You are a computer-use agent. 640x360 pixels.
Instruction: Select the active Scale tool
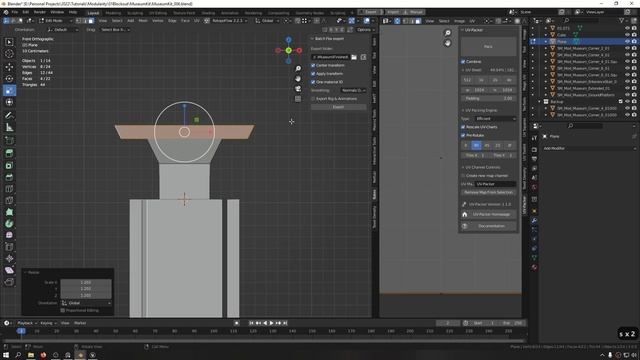[x=9, y=90]
